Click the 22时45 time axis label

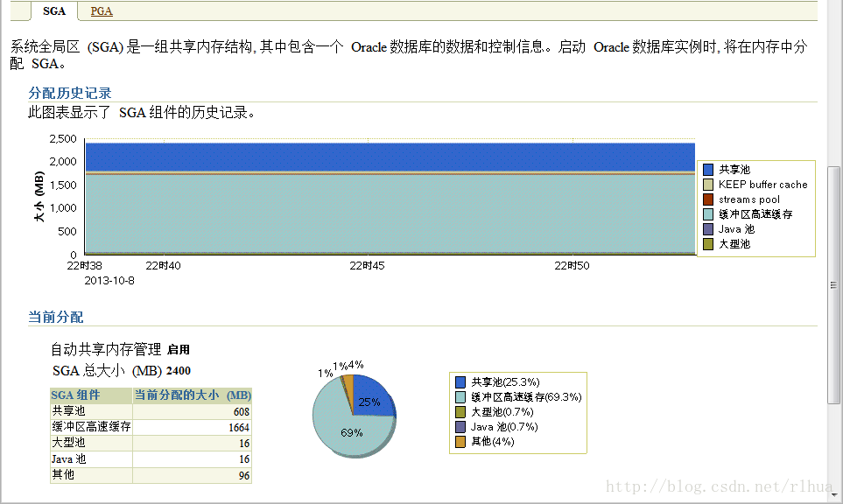pos(367,265)
